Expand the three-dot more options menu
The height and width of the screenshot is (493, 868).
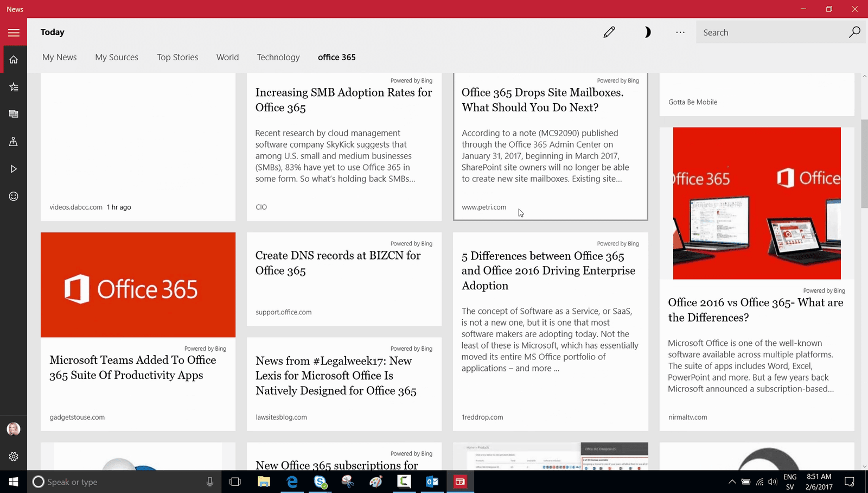680,33
